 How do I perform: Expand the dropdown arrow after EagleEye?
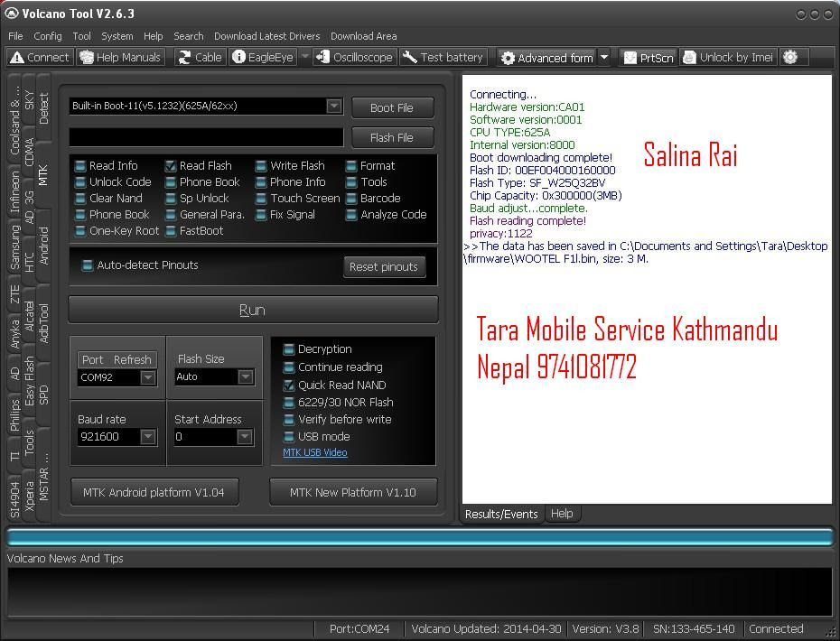coord(304,57)
